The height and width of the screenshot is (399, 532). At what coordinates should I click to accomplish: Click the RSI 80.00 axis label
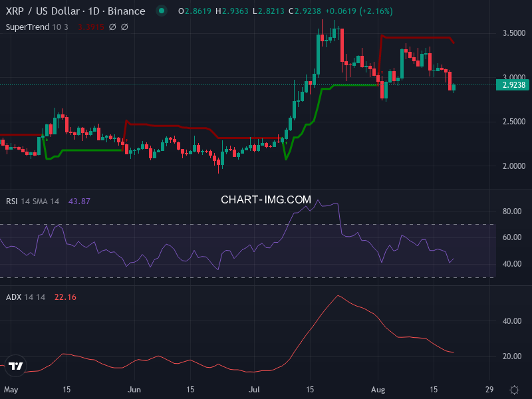point(512,211)
